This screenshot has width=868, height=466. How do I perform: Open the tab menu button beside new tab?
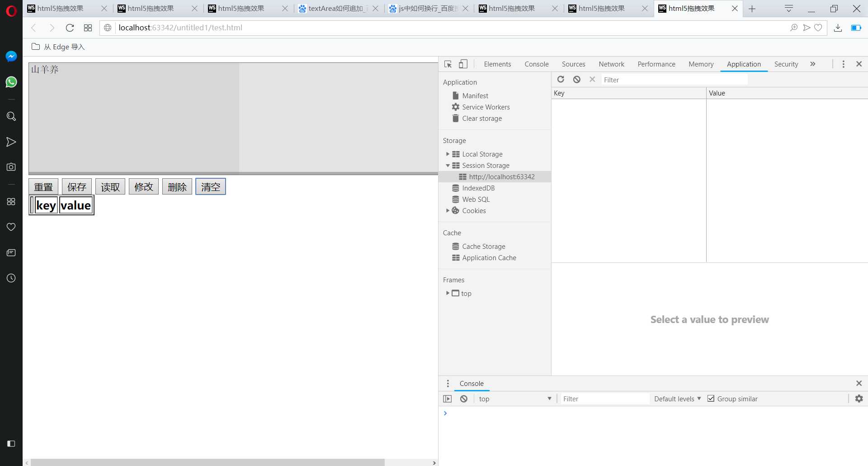coord(789,9)
